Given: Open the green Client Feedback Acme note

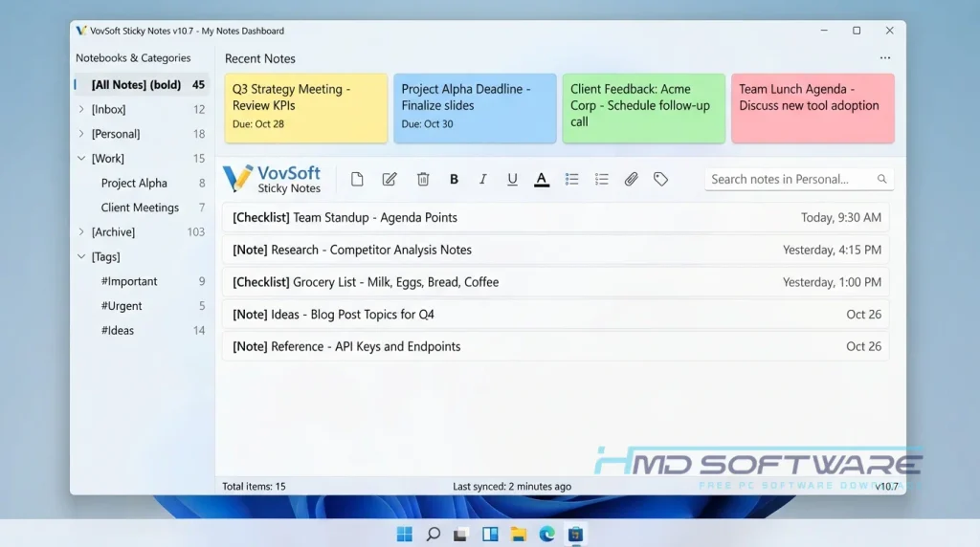Looking at the screenshot, I should 644,108.
